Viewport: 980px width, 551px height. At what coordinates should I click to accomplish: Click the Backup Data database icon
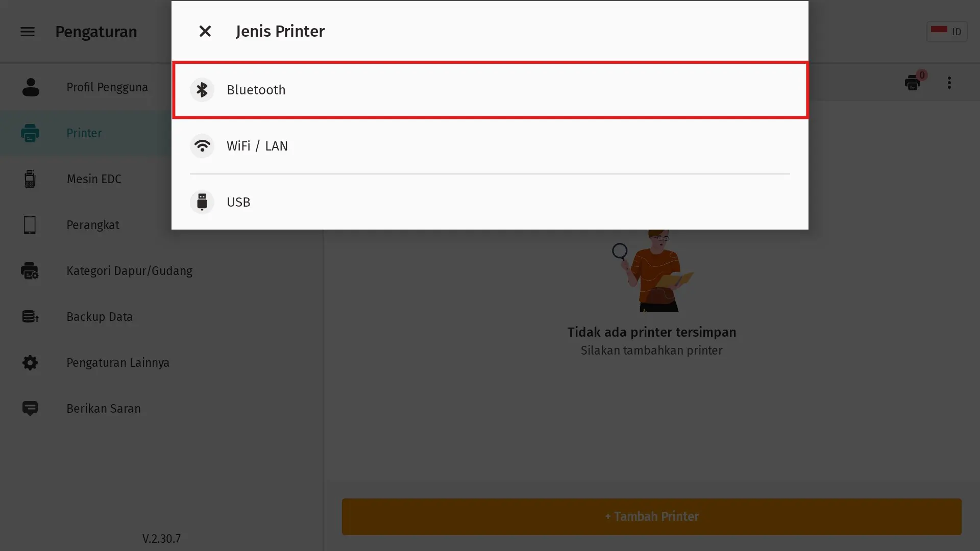click(x=30, y=316)
